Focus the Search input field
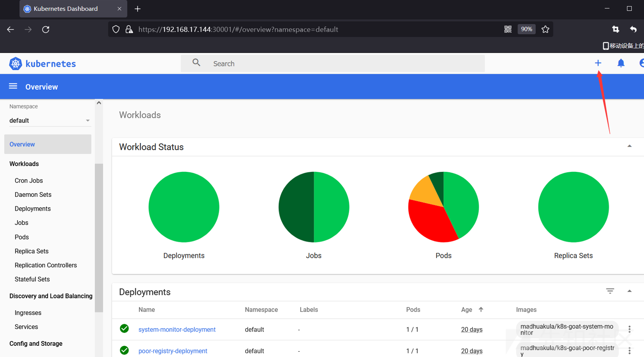Screen dimensions: 644x357 (333, 63)
